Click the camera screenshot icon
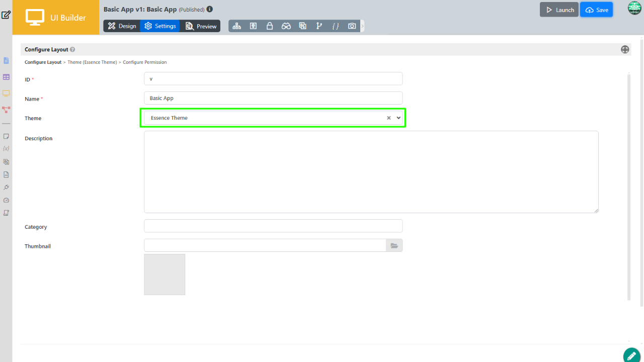 pyautogui.click(x=352, y=26)
